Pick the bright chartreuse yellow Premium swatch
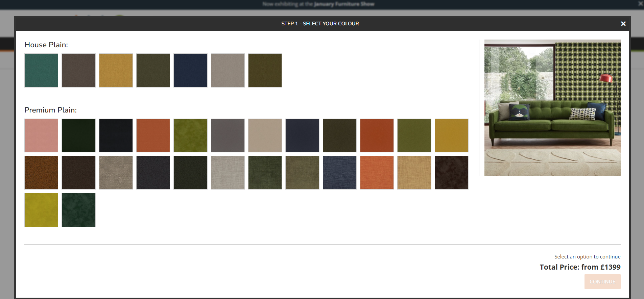Viewport: 644px width, 299px height. point(41,210)
